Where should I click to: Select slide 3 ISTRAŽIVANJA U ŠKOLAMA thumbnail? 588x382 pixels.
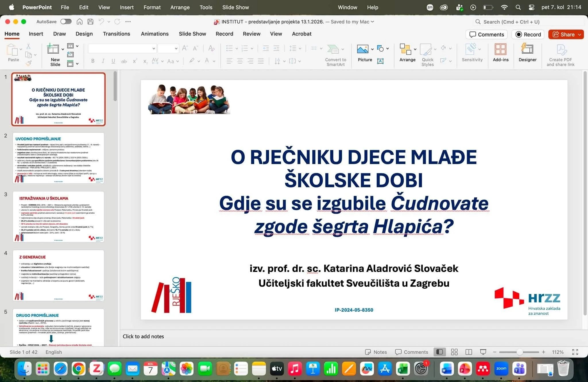[x=58, y=217]
